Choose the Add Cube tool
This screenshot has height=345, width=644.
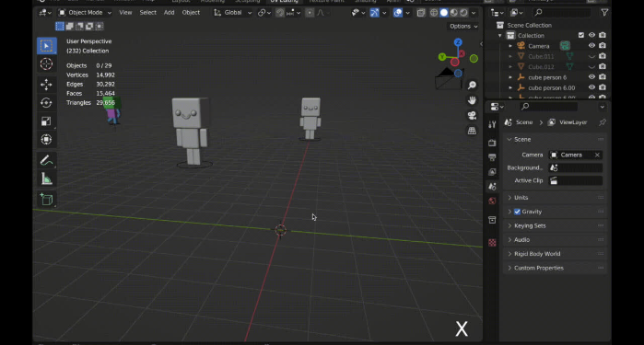tap(46, 200)
